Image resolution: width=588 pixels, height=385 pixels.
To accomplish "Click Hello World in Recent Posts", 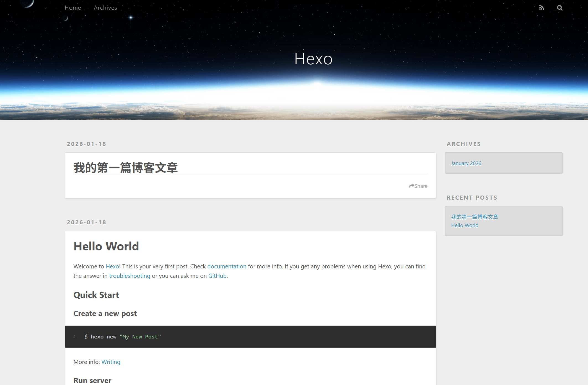I will tap(465, 225).
